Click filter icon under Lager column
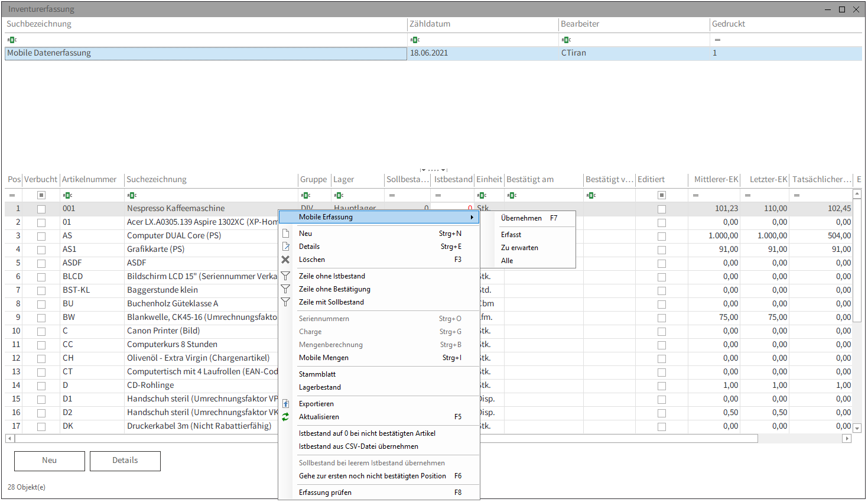 pyautogui.click(x=339, y=195)
